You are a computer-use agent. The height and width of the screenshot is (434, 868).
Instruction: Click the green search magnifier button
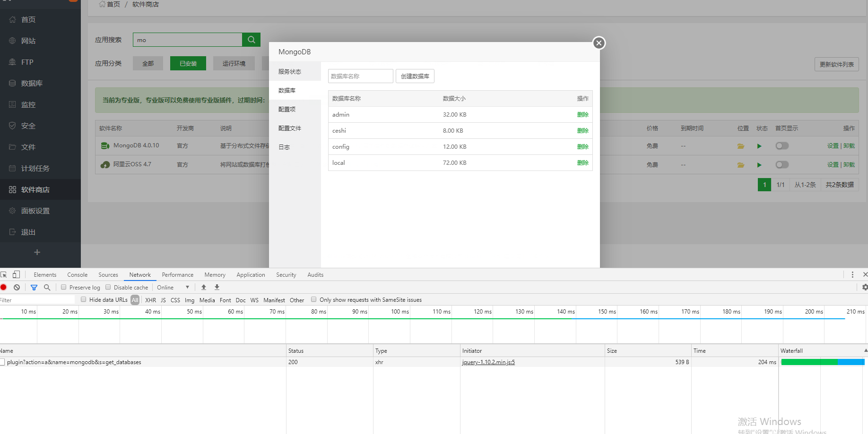click(251, 40)
